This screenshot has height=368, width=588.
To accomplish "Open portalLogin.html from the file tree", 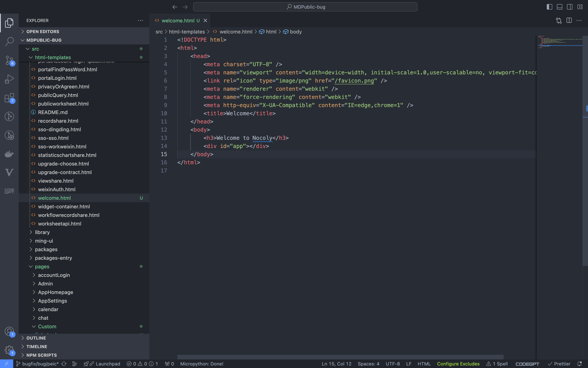I will point(84,78).
